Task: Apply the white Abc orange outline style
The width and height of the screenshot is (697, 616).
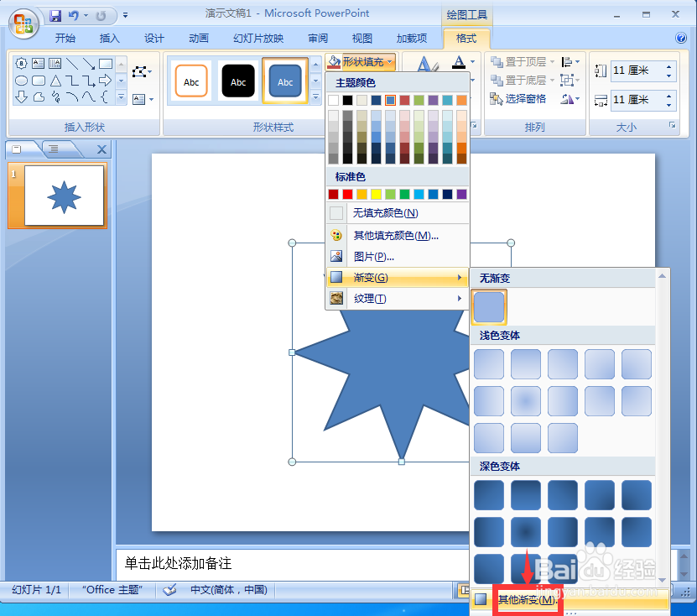Action: click(x=191, y=81)
